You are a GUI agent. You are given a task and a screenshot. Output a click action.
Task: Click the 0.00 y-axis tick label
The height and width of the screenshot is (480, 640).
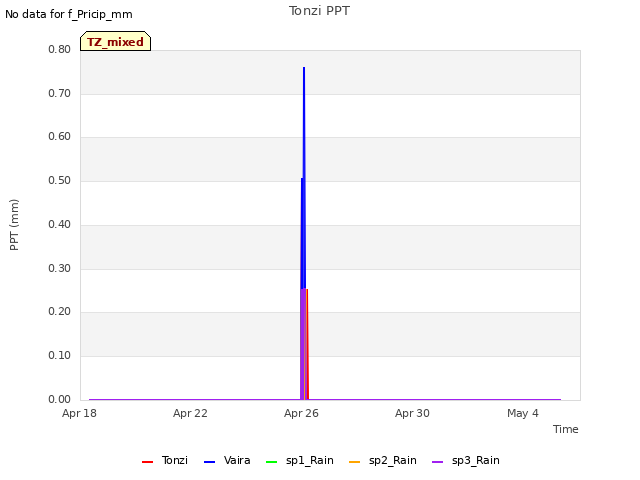click(x=60, y=399)
